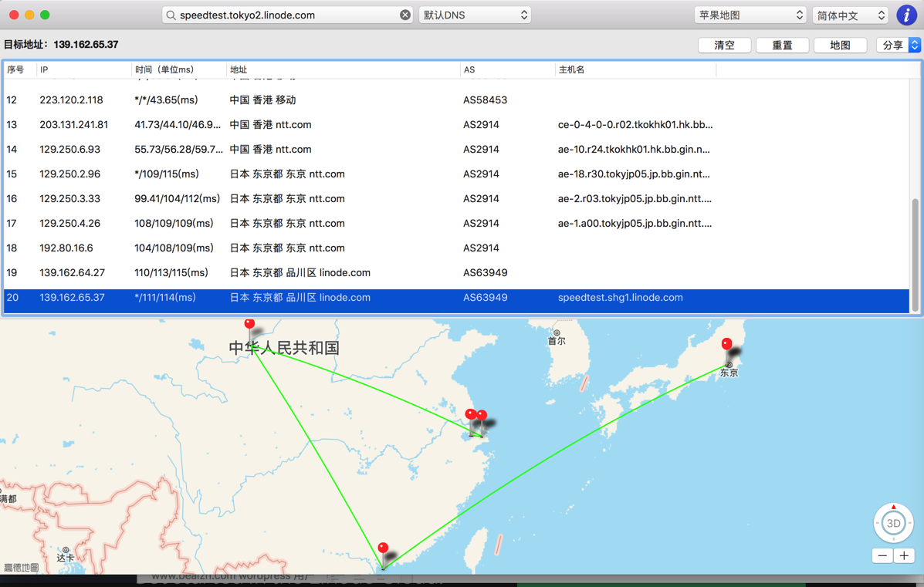Image resolution: width=924 pixels, height=587 pixels.
Task: Open the info button
Action: tap(905, 15)
